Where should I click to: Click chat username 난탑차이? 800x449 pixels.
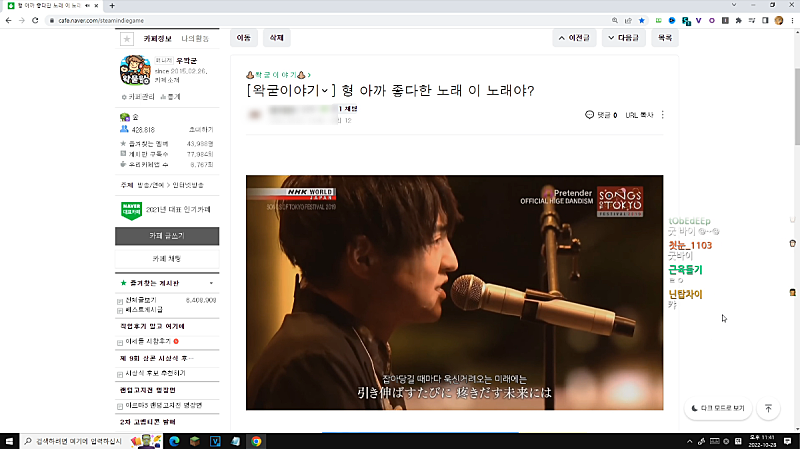point(685,294)
